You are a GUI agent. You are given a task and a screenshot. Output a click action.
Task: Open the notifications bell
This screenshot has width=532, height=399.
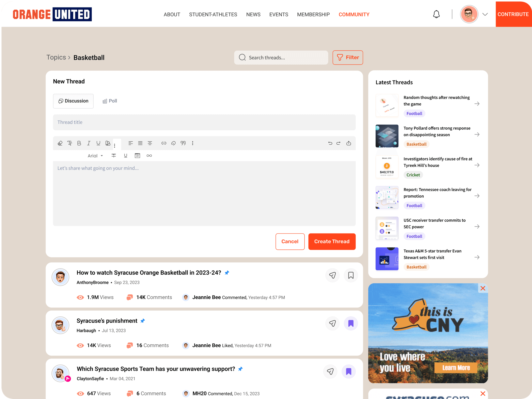[x=436, y=14]
